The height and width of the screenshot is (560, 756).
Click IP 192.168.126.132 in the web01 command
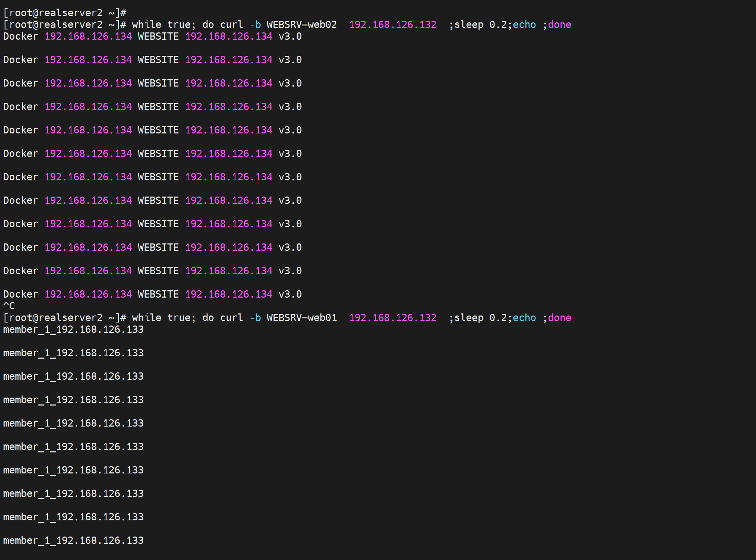[x=392, y=318]
